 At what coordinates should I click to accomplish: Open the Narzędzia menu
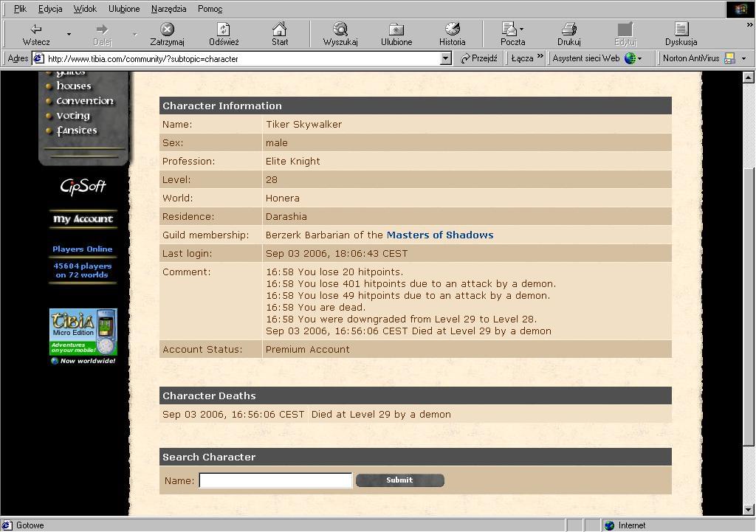point(168,9)
